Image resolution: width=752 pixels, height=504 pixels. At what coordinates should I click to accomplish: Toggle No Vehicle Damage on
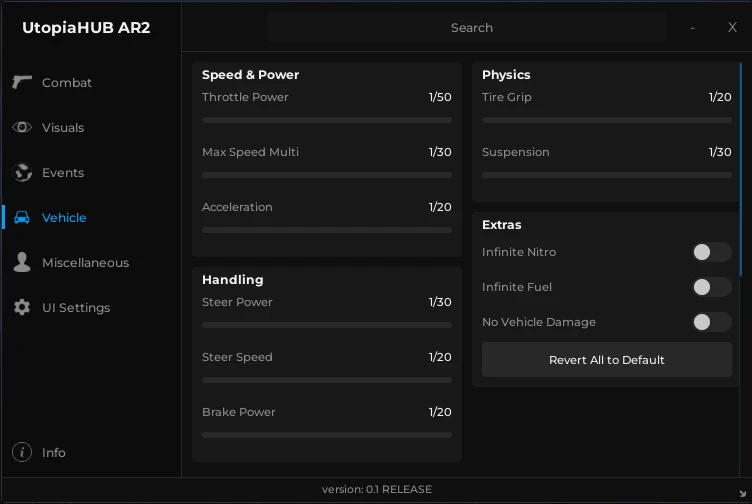(x=712, y=322)
